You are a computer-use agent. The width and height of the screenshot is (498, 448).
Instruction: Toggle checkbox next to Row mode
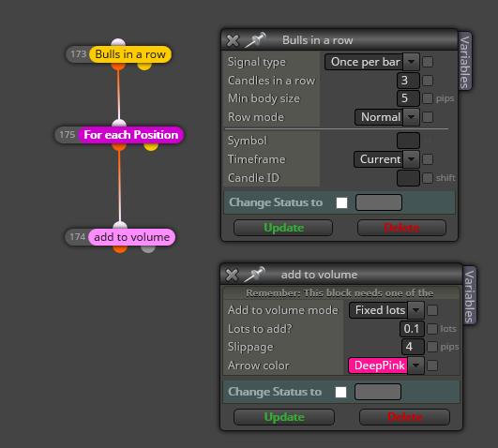428,117
